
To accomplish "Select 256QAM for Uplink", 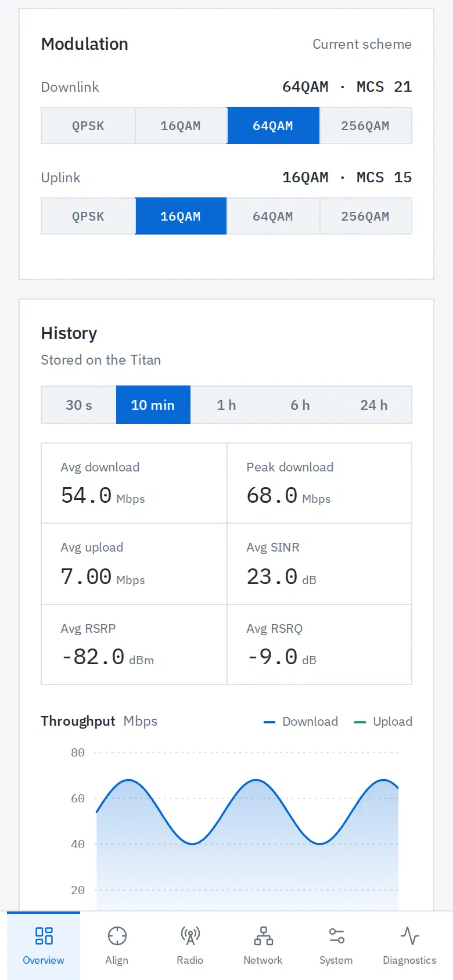I will 365,216.
